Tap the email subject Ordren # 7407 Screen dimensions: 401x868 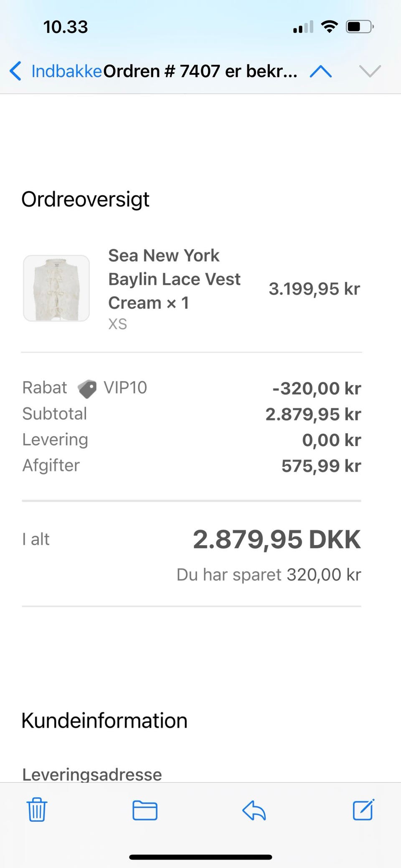click(x=200, y=71)
